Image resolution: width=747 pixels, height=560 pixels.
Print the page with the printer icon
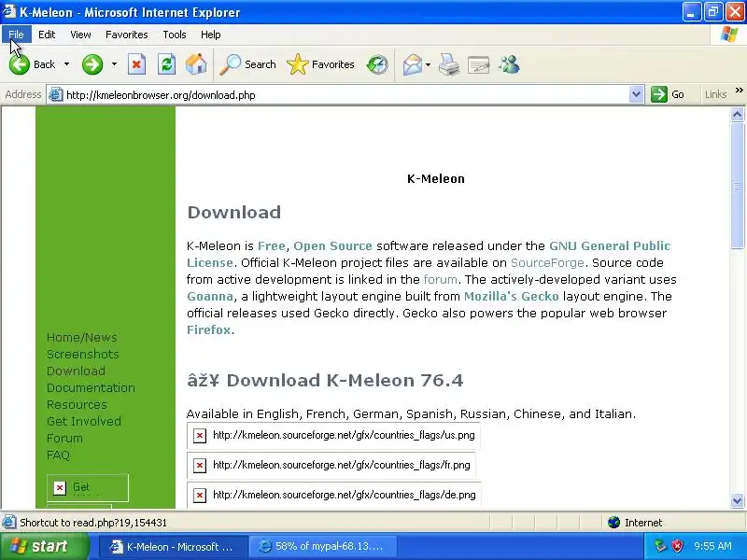449,64
